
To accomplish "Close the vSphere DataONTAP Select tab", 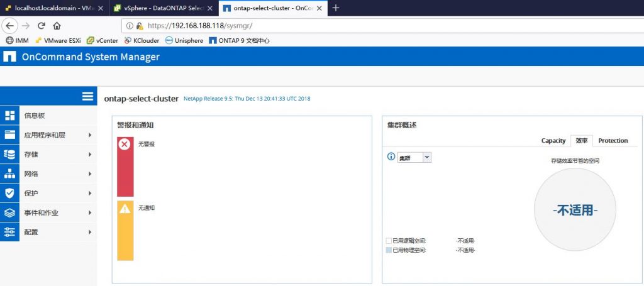I will pos(210,8).
